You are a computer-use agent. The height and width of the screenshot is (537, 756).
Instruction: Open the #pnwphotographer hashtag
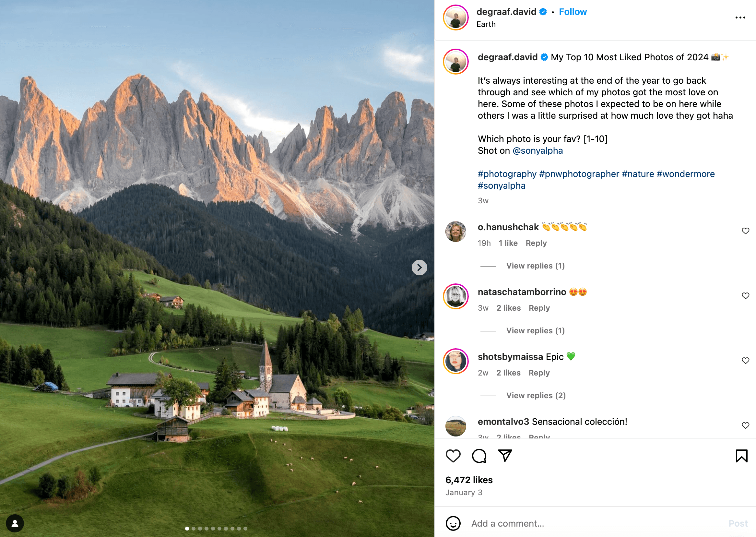tap(579, 174)
